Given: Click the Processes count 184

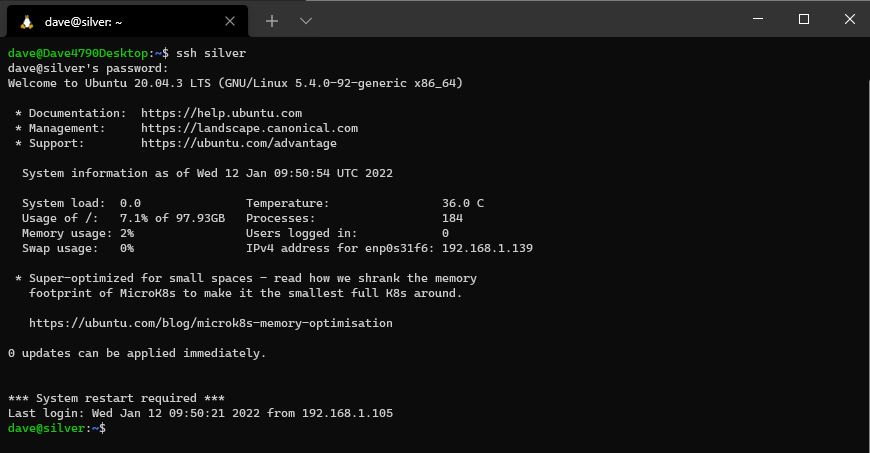Looking at the screenshot, I should tap(452, 218).
